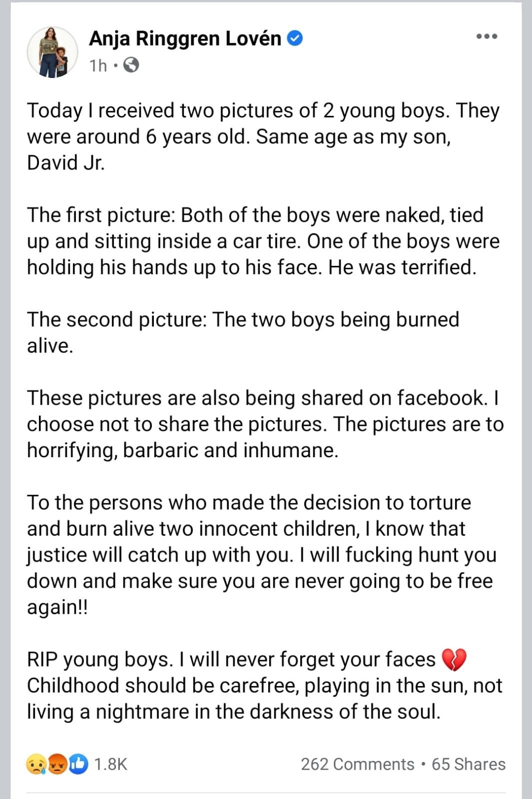Open the 262 Comments section
The width and height of the screenshot is (532, 799).
358,764
